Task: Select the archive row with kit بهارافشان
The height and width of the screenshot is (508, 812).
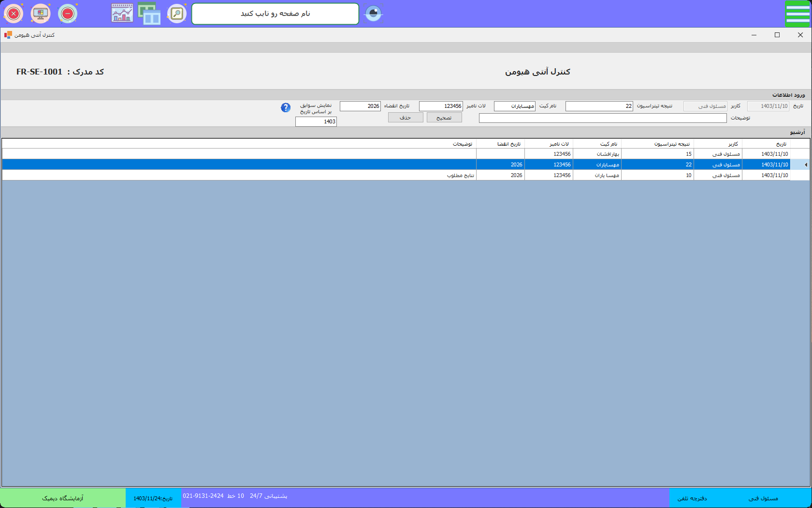Action: (x=607, y=154)
